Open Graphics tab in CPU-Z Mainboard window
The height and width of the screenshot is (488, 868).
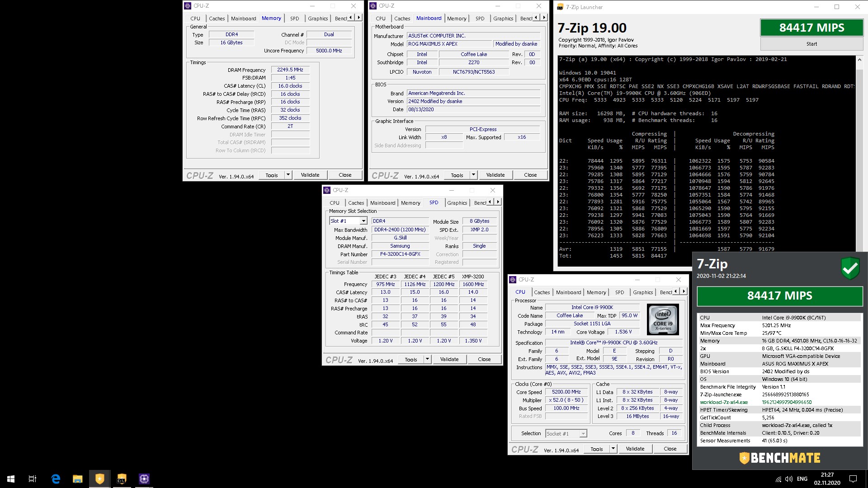(503, 19)
